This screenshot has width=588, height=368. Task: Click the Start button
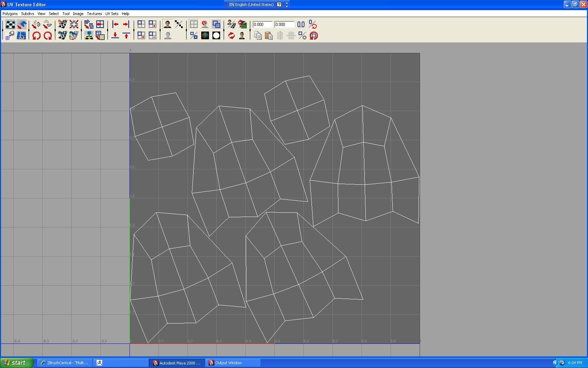16,363
